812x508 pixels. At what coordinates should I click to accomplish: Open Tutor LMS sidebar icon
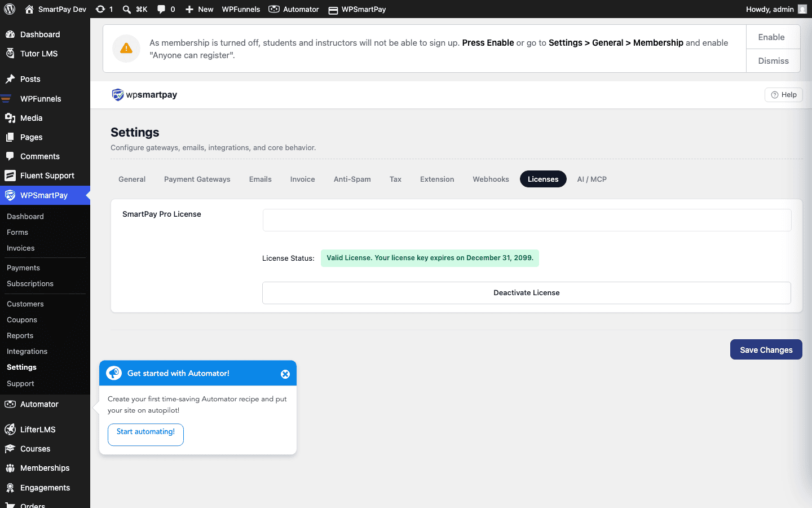point(10,54)
